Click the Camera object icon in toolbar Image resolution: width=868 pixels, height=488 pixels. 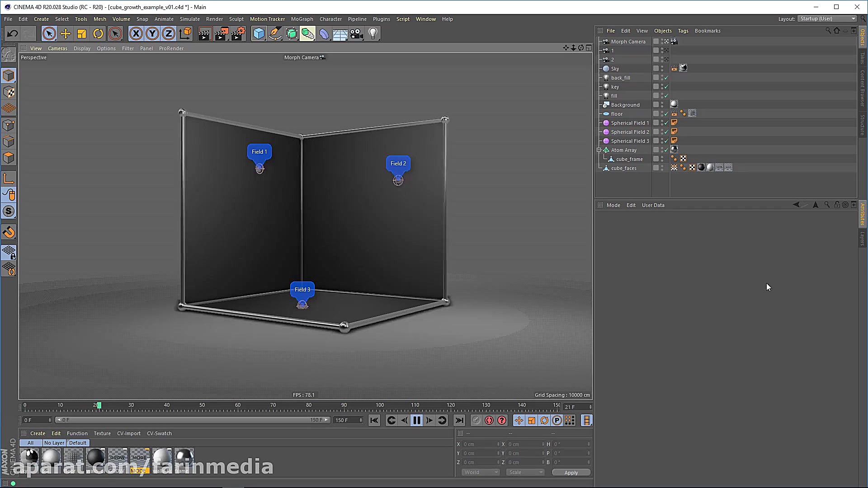pos(356,34)
